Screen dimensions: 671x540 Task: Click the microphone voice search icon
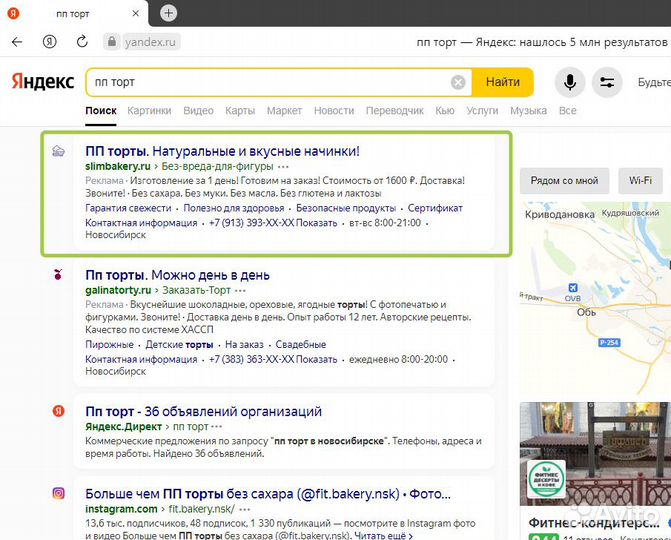pos(571,82)
